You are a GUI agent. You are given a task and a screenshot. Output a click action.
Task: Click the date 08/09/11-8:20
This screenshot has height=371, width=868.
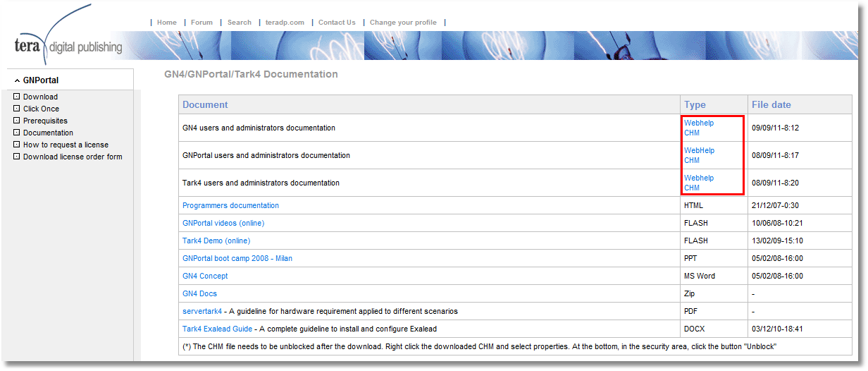coord(775,183)
